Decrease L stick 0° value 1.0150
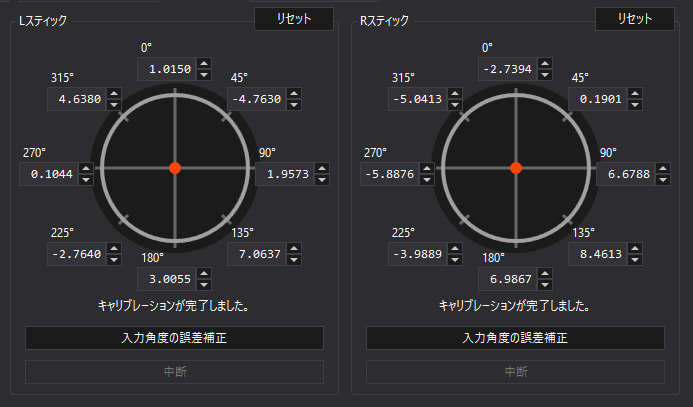This screenshot has width=693, height=407. [204, 75]
